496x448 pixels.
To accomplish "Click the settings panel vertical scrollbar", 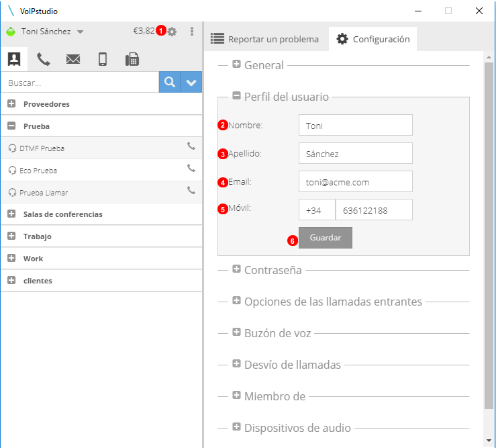I will tap(489, 236).
